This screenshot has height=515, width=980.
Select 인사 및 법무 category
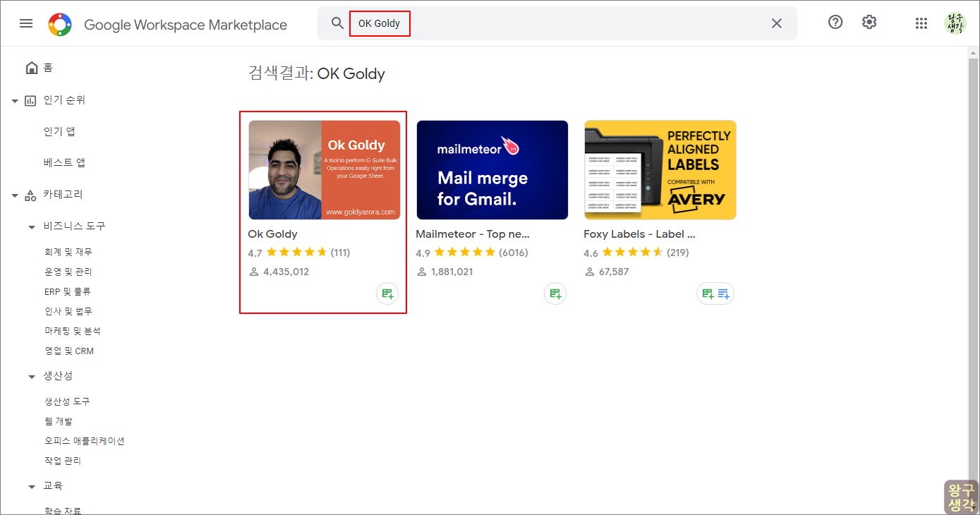pos(68,311)
